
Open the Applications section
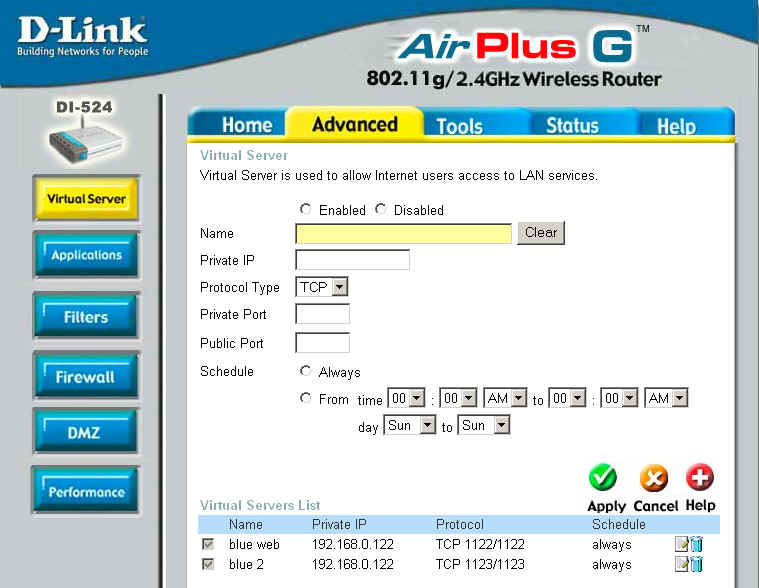86,255
